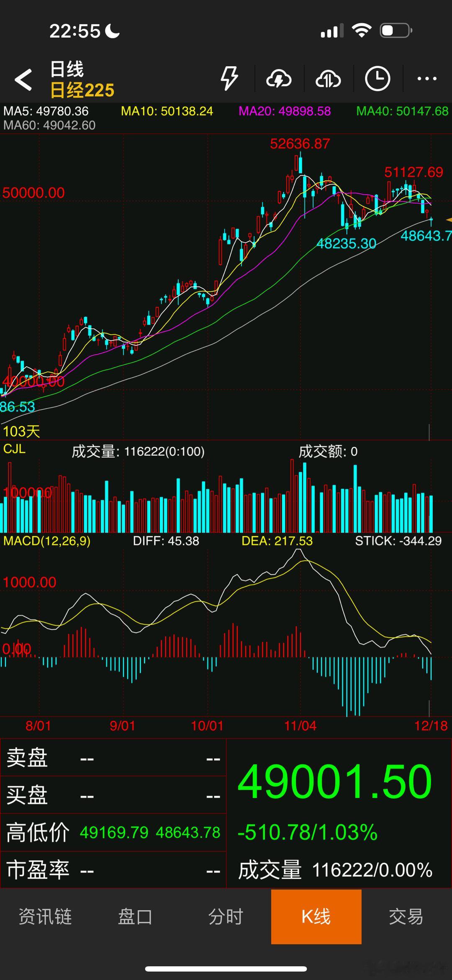The height and width of the screenshot is (980, 452).
Task: Open the cloud lightning sync icon
Action: point(279,78)
